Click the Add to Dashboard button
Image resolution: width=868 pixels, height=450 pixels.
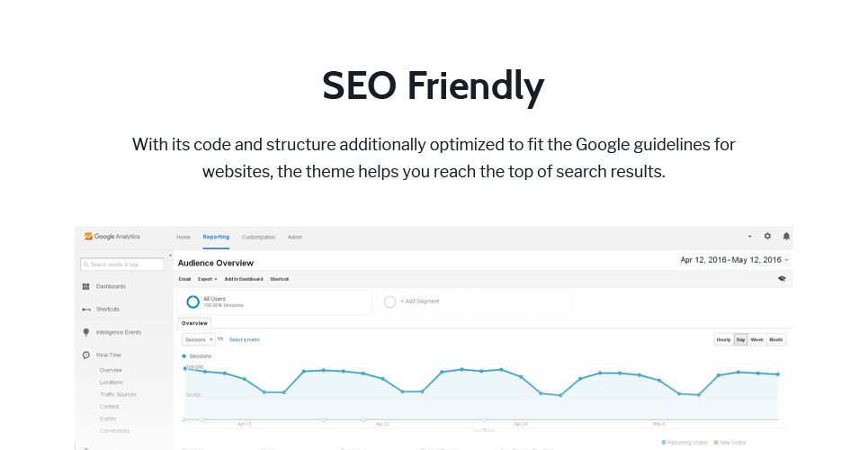244,279
